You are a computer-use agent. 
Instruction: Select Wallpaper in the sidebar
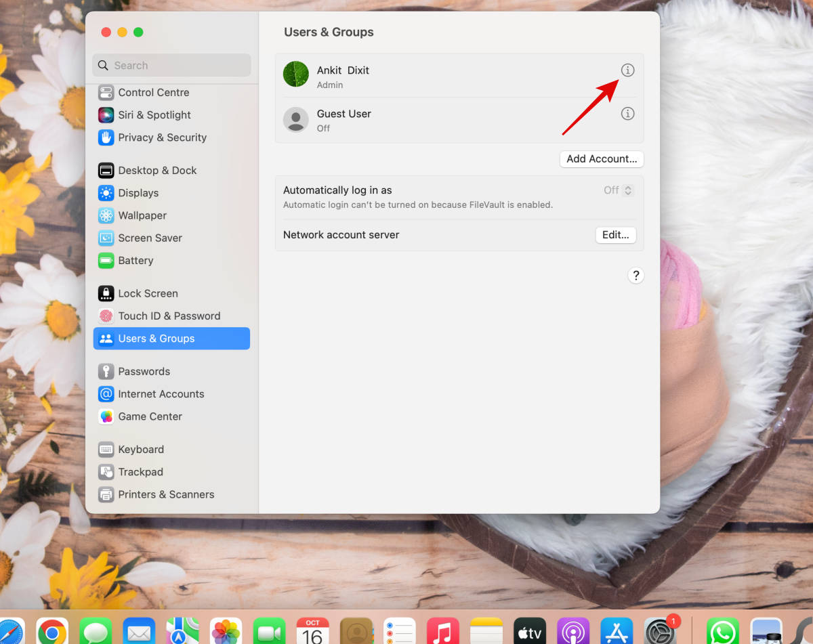coord(142,215)
